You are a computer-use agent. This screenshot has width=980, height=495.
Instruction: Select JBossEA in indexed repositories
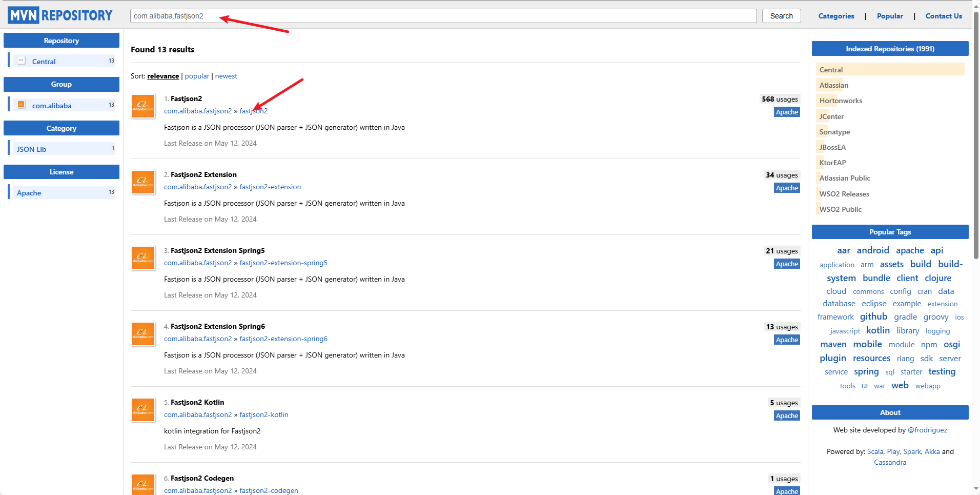832,147
